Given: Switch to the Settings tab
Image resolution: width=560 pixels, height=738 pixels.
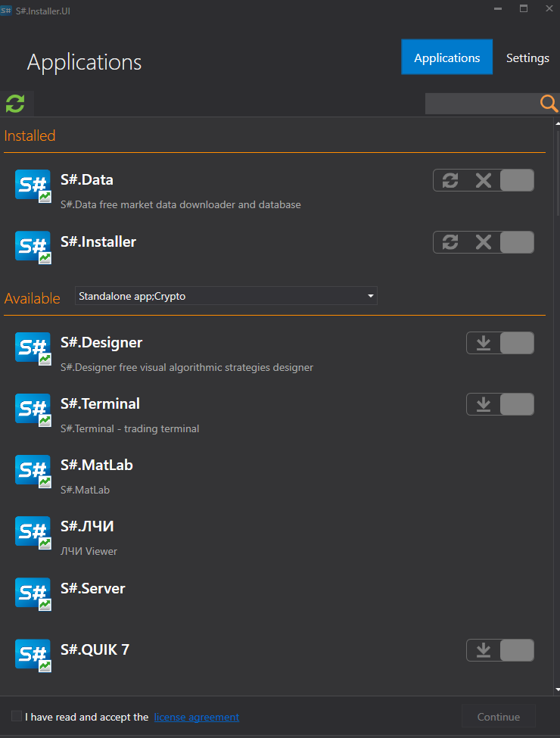Looking at the screenshot, I should point(527,58).
